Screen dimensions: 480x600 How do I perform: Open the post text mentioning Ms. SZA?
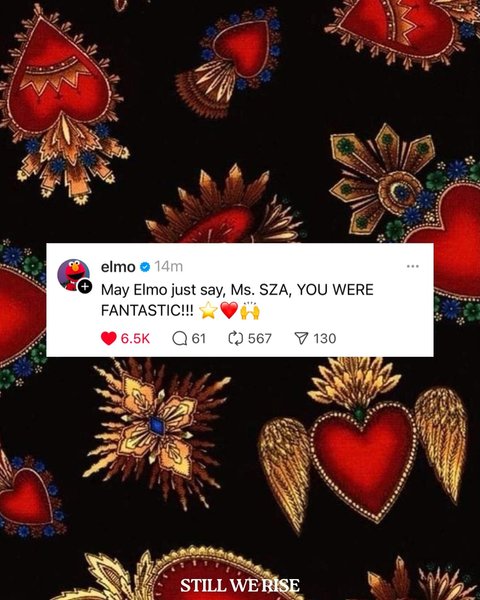pos(237,300)
